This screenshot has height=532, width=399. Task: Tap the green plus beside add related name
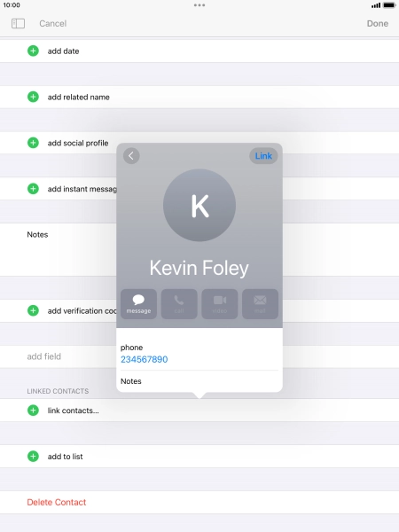(x=33, y=97)
